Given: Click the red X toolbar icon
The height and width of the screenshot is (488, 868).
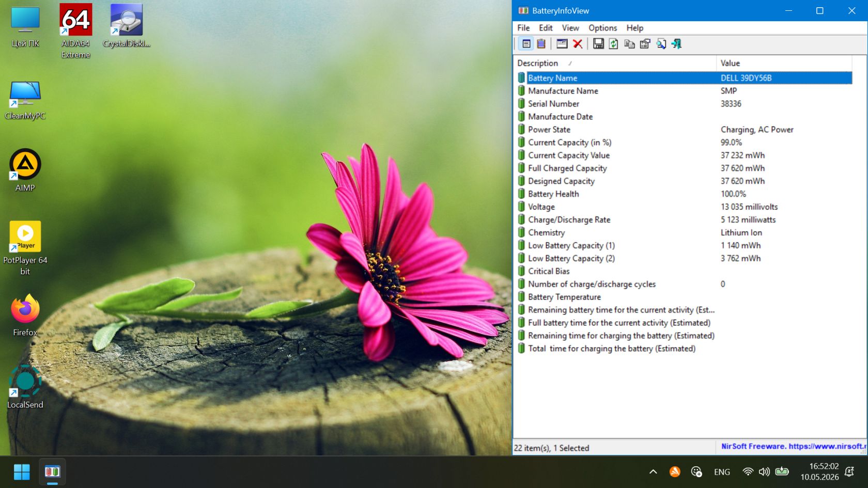Looking at the screenshot, I should pyautogui.click(x=578, y=44).
